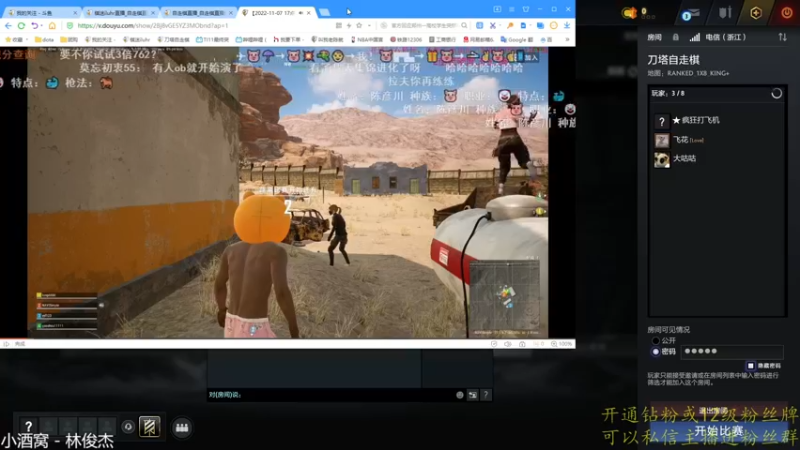The width and height of the screenshot is (800, 450).
Task: Open the Google bookmark
Action: tap(517, 39)
